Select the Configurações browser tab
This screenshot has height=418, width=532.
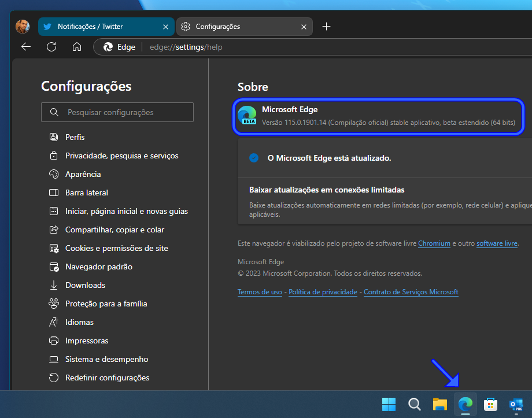pyautogui.click(x=244, y=27)
